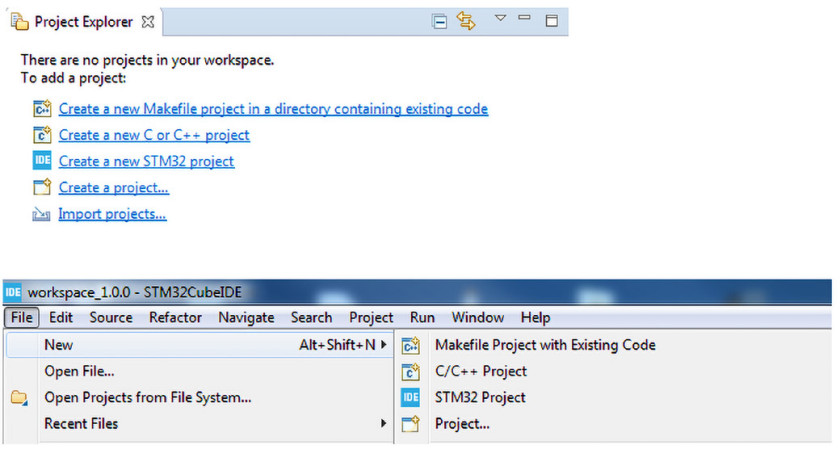Click the Collapse All icon in Project Explorer
Viewport: 840px width, 462px height.
coord(439,21)
